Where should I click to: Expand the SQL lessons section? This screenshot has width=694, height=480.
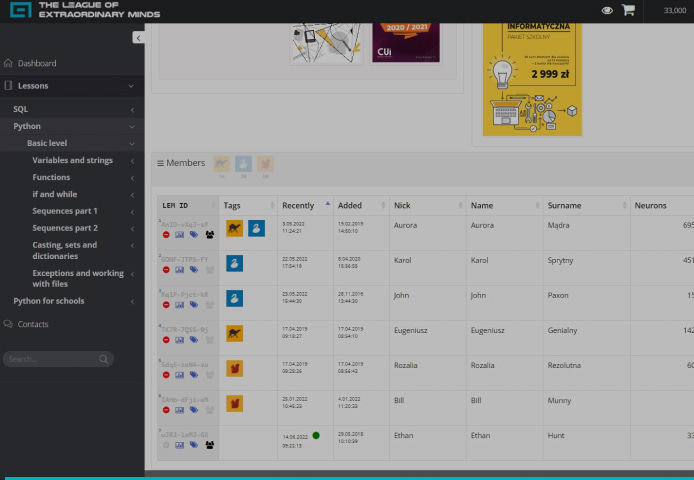click(x=131, y=109)
